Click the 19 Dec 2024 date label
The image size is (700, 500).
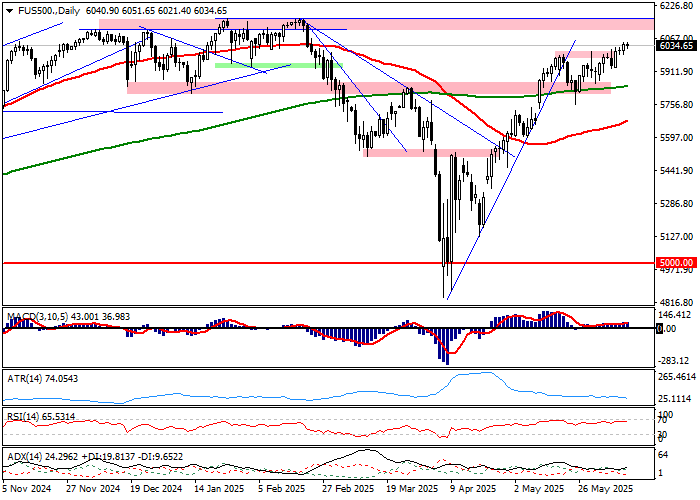(x=156, y=489)
